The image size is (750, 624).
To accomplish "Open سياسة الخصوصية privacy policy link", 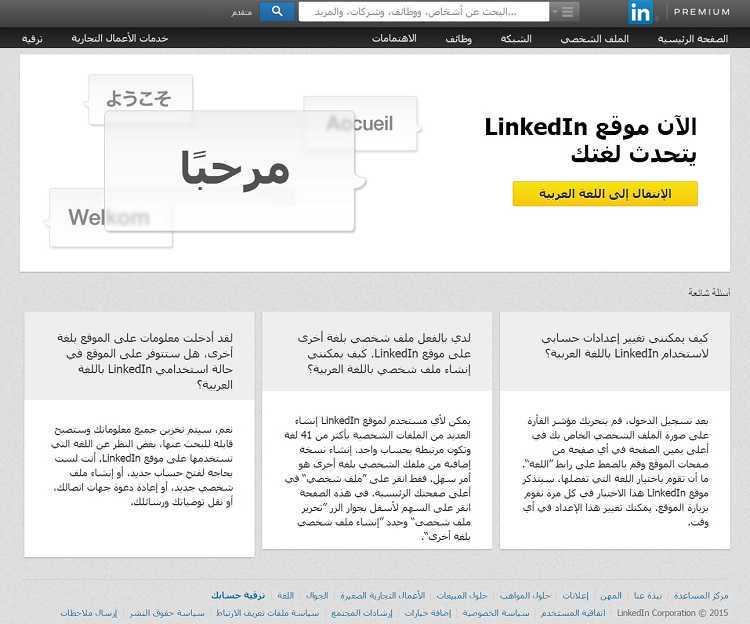I will 496,613.
